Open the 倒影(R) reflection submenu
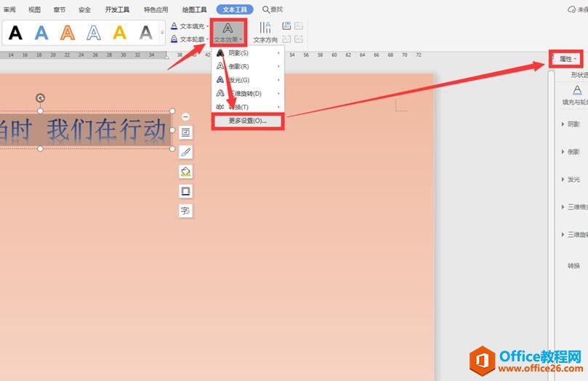588x381 pixels. coord(249,66)
